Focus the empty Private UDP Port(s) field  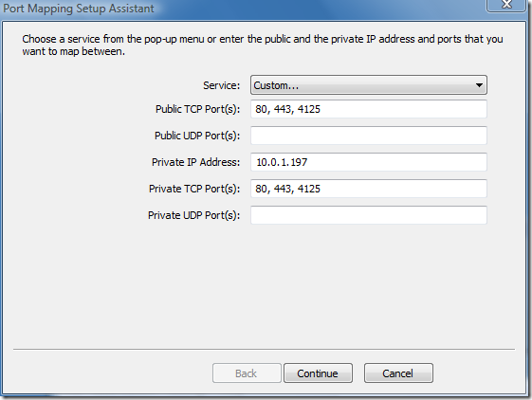369,215
